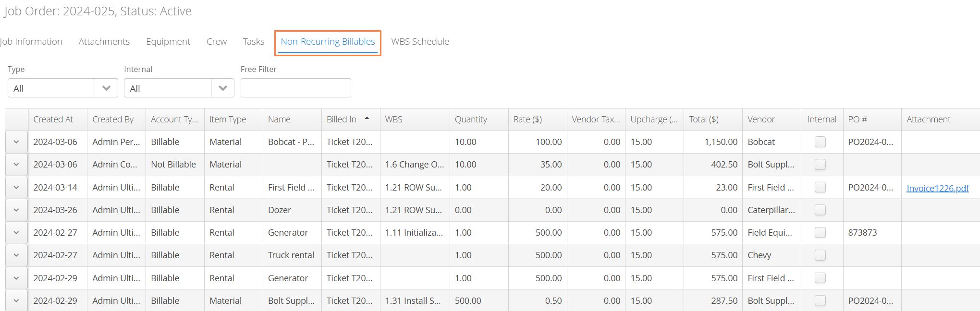Select the Chevy vendor cell
The image size is (980, 311).
click(772, 255)
